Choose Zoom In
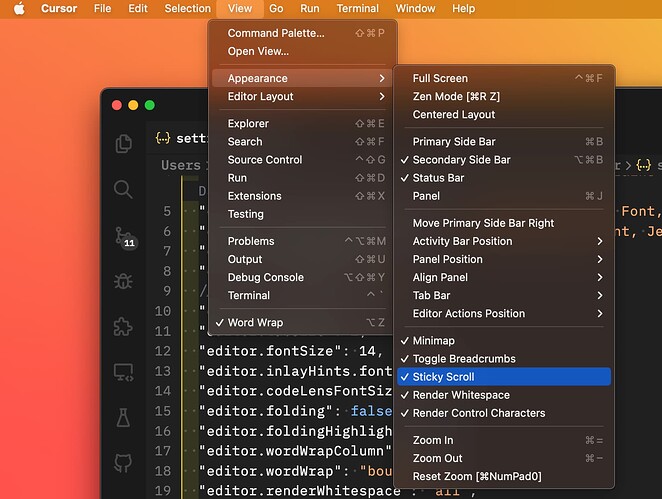The width and height of the screenshot is (662, 499). coord(504,440)
